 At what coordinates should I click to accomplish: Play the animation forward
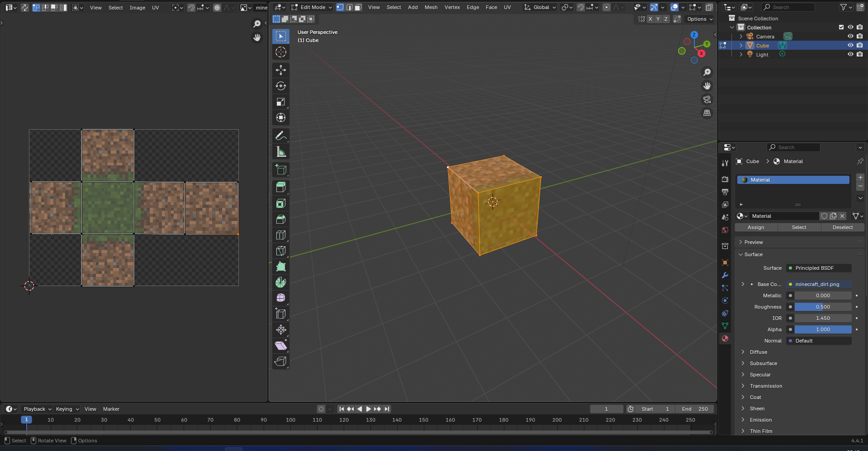point(368,409)
